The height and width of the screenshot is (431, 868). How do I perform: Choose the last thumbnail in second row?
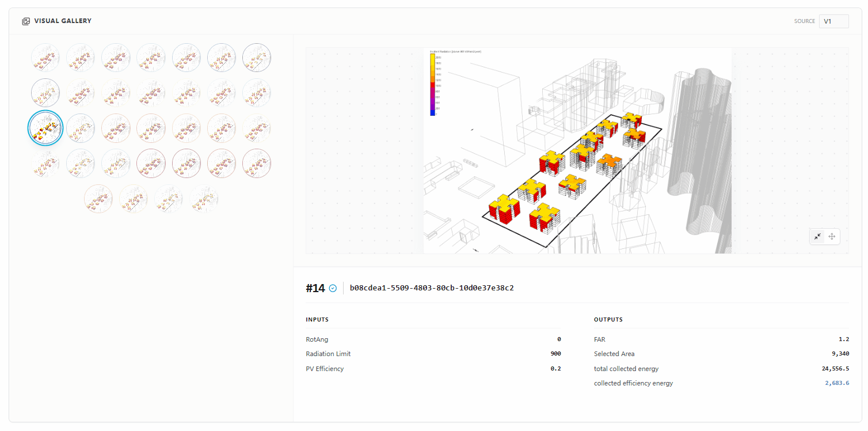(x=257, y=93)
